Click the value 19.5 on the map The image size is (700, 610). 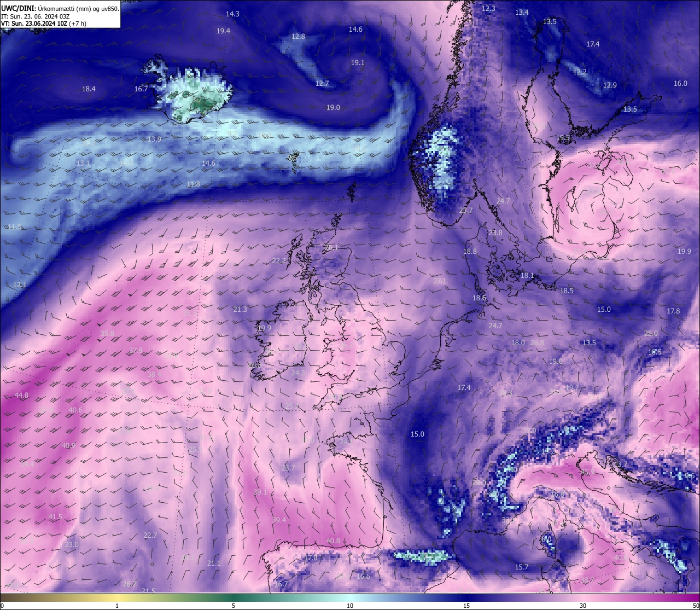[x=563, y=138]
